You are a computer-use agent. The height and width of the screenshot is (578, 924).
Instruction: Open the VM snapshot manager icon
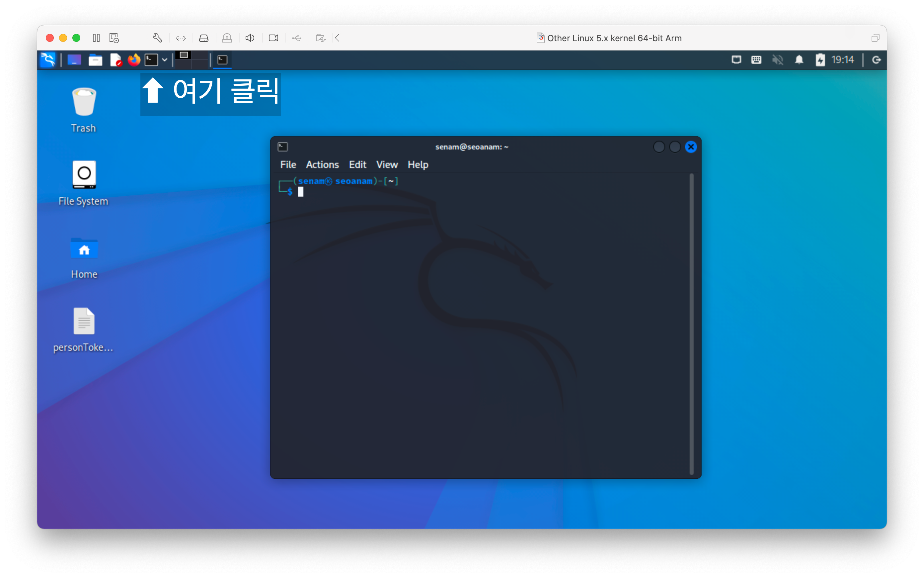tap(114, 38)
